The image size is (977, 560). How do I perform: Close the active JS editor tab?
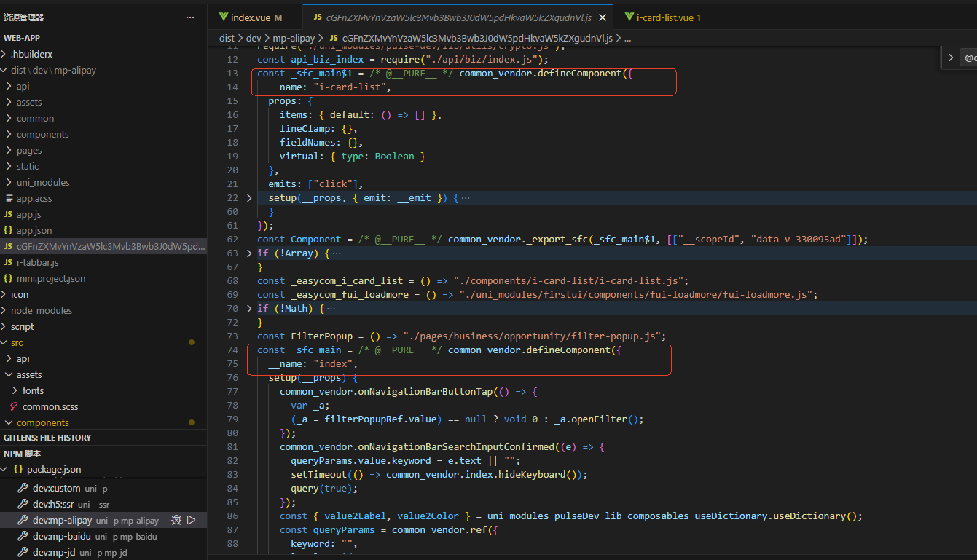(602, 17)
